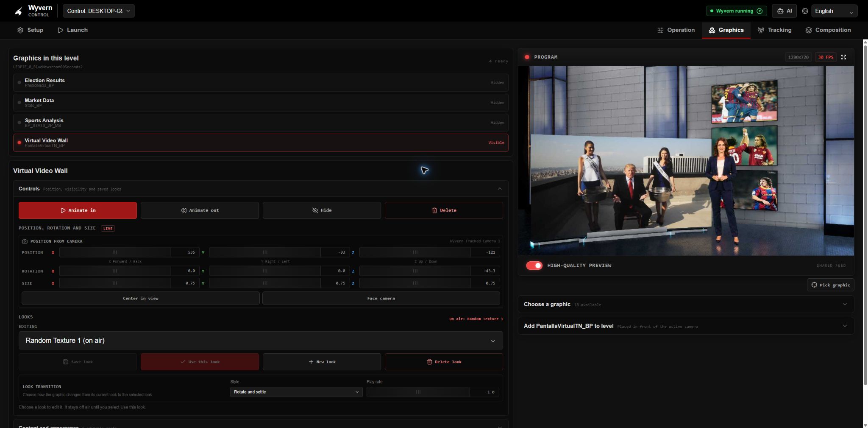Click the Wyvern running status indicator

737,11
